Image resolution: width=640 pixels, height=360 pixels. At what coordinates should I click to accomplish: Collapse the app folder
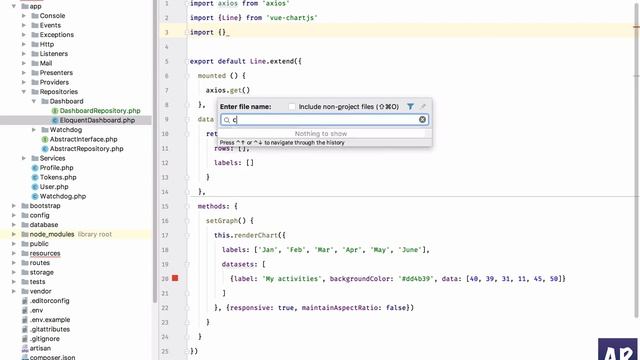click(x=14, y=6)
